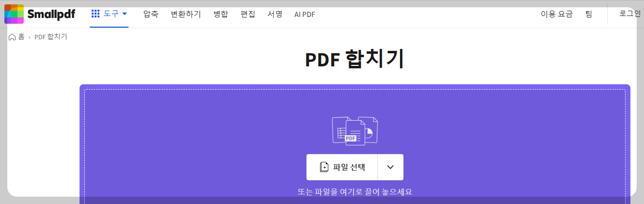644x204 pixels.
Task: Select 병합 in the top navigation
Action: coord(221,15)
